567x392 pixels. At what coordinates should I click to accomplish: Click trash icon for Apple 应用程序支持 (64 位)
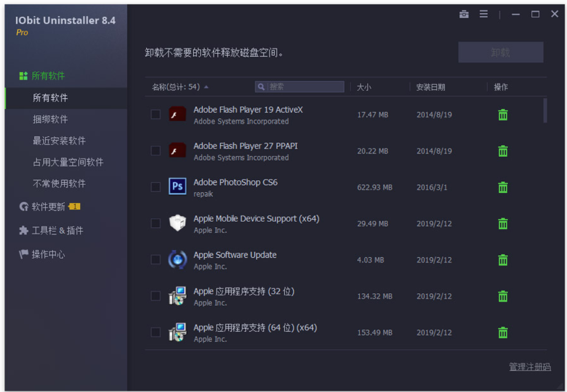[x=503, y=333]
